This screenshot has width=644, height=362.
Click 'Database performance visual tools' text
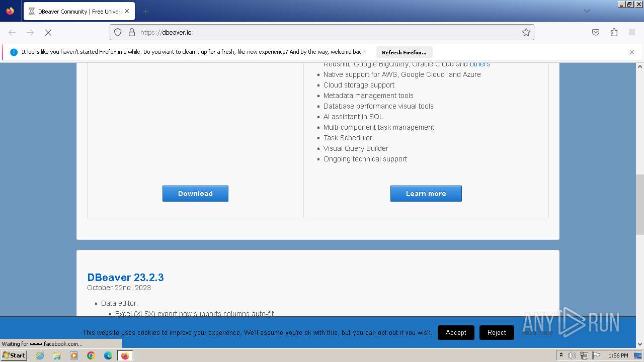pyautogui.click(x=378, y=106)
